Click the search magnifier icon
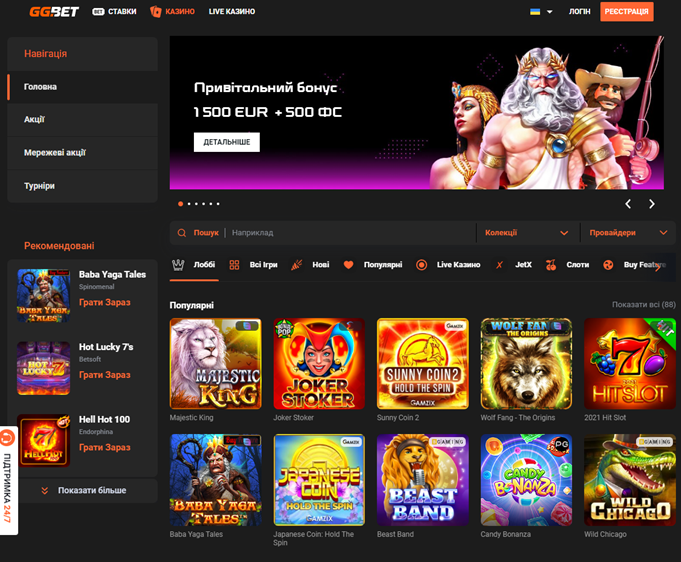The height and width of the screenshot is (562, 681). 182,233
